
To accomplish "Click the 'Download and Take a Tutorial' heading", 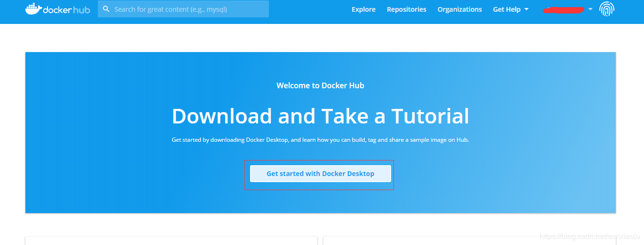I will pyautogui.click(x=321, y=116).
